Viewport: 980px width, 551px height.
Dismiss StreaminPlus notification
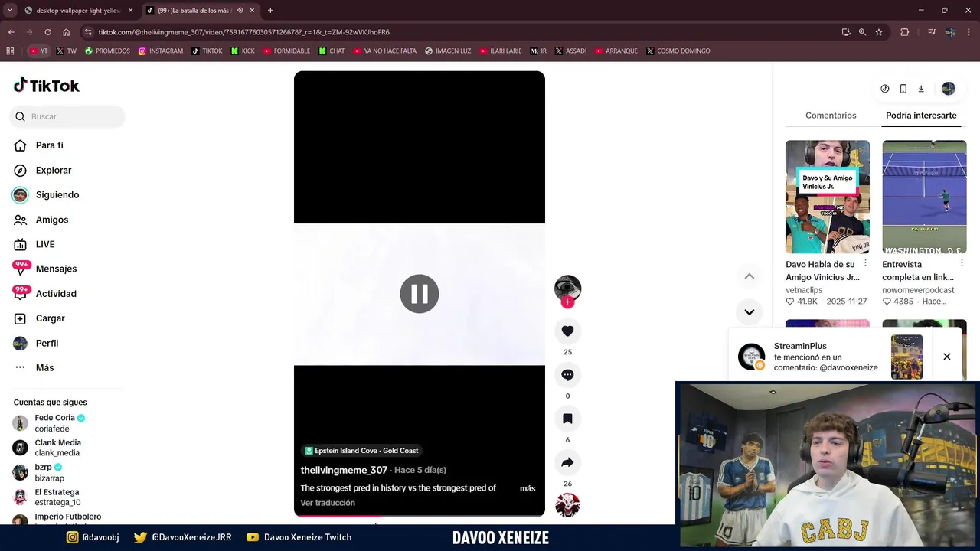[947, 357]
